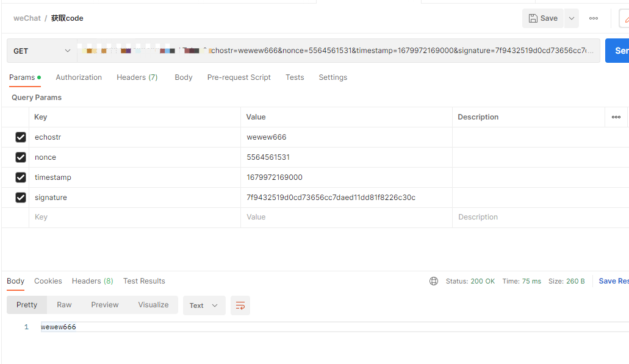The height and width of the screenshot is (364, 629).
Task: Click the 5564561531 value cell
Action: 347,157
